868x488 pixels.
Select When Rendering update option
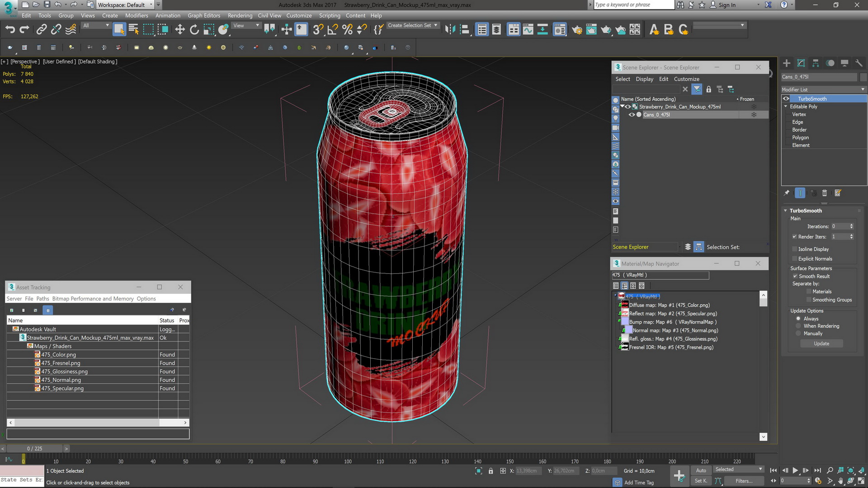pyautogui.click(x=798, y=326)
